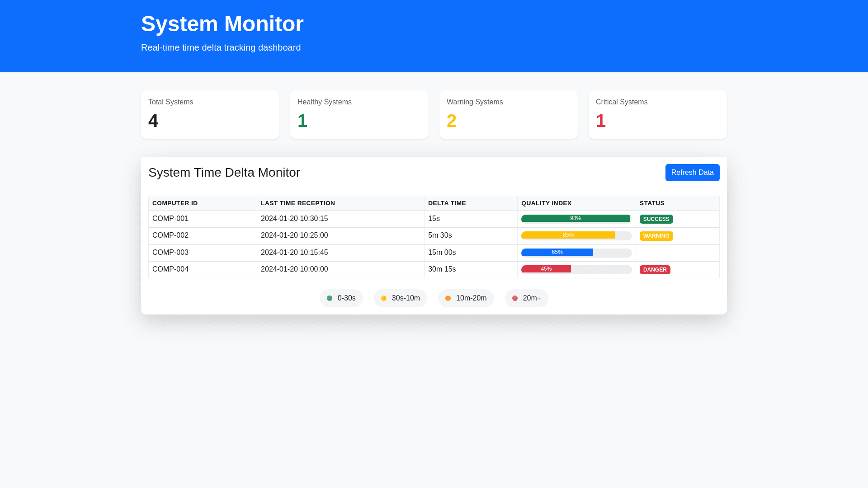Click the Refresh Data button
Image resolution: width=868 pixels, height=488 pixels.
click(692, 173)
